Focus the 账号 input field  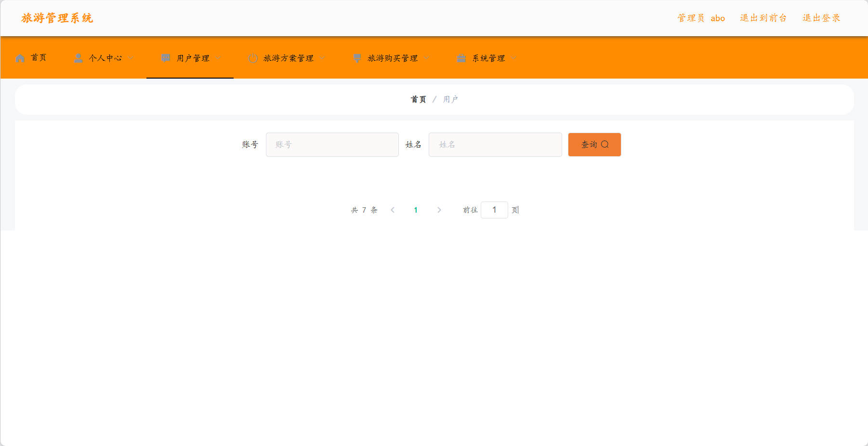tap(332, 145)
